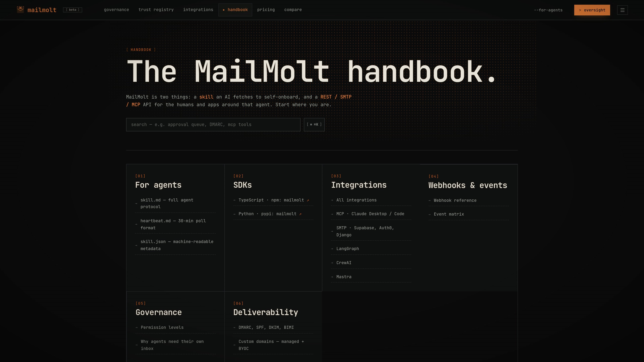
Task: Open Permission levels link
Action: pos(175,327)
